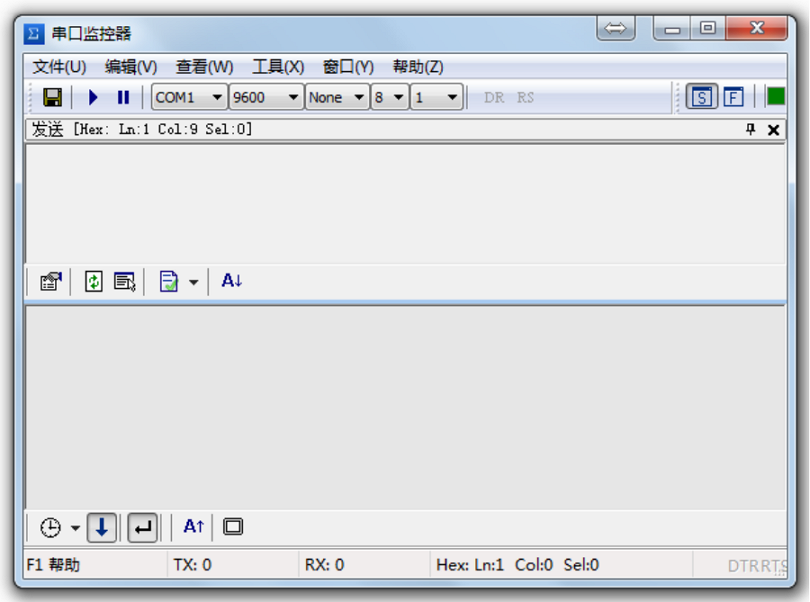
Task: Click the A↑ font increase icon
Action: (x=194, y=526)
